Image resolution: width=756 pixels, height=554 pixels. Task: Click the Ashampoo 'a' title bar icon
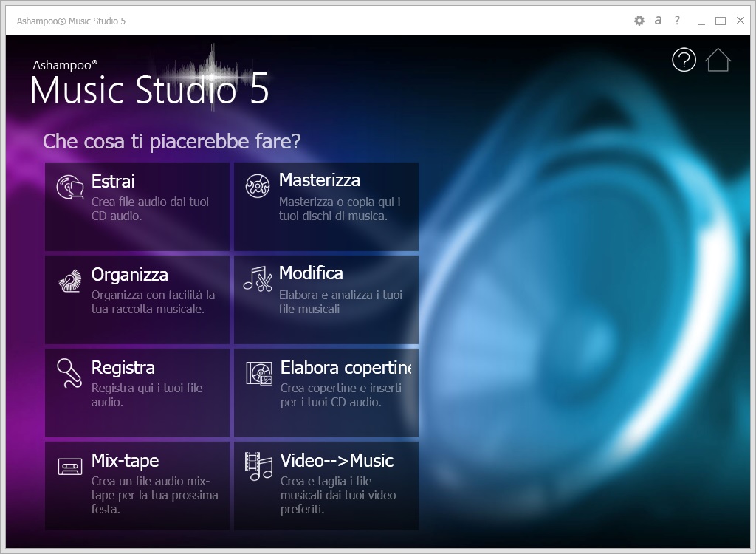point(658,20)
